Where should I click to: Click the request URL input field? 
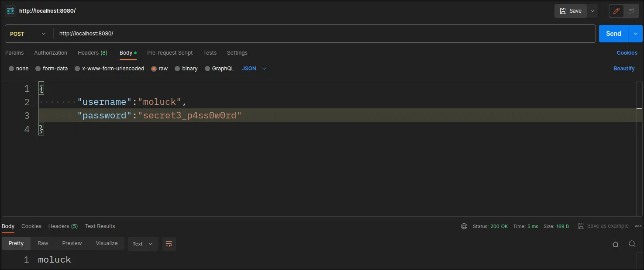point(323,34)
